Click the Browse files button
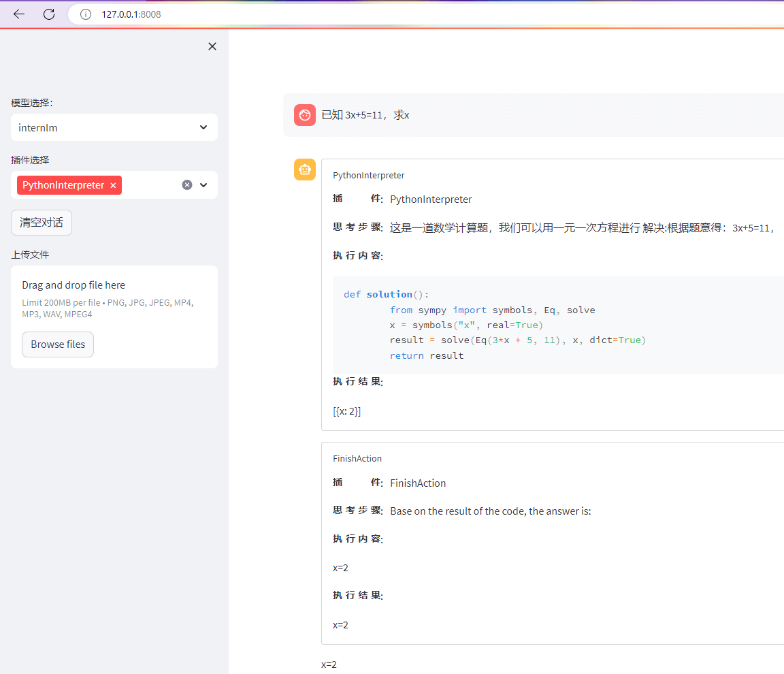This screenshot has width=784, height=674. [x=58, y=344]
